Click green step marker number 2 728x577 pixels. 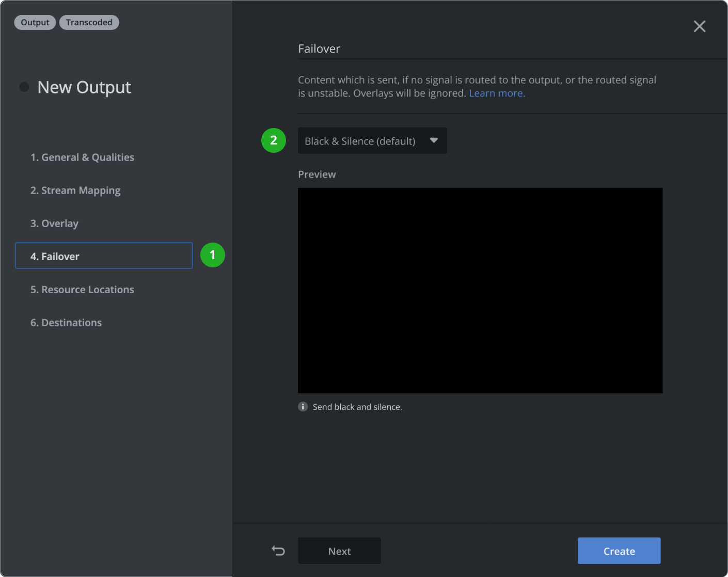[273, 140]
